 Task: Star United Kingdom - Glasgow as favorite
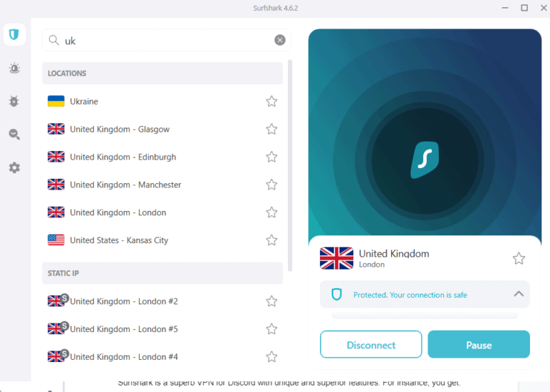pos(271,129)
